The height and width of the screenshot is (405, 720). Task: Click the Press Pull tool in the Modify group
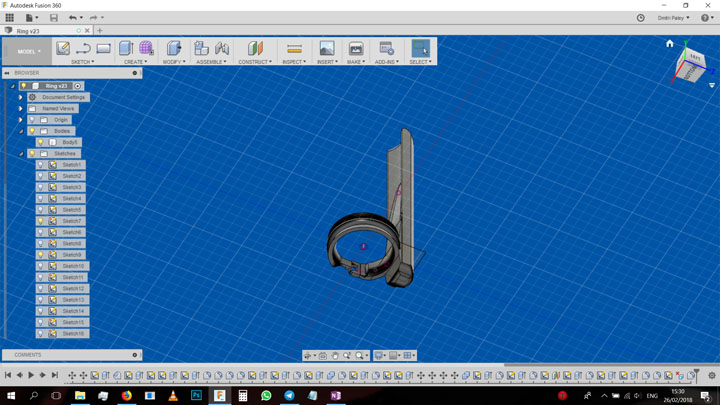coord(174,48)
